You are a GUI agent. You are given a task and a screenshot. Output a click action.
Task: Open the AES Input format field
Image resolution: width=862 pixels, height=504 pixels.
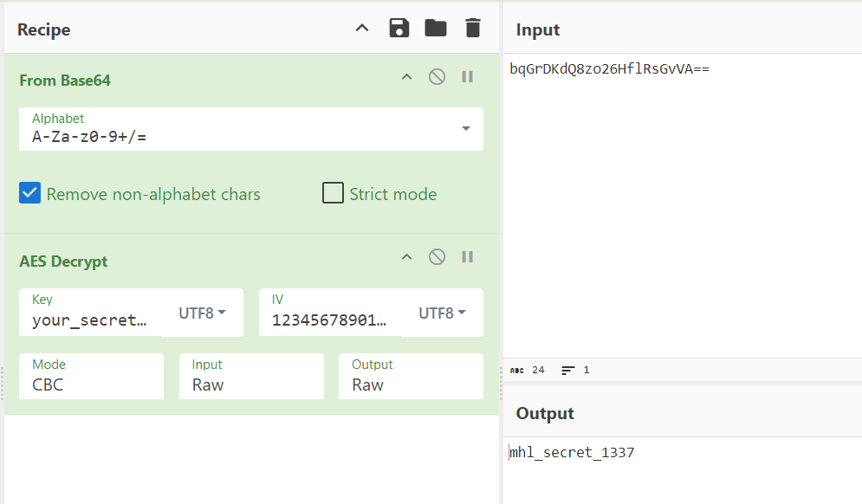[x=250, y=384]
